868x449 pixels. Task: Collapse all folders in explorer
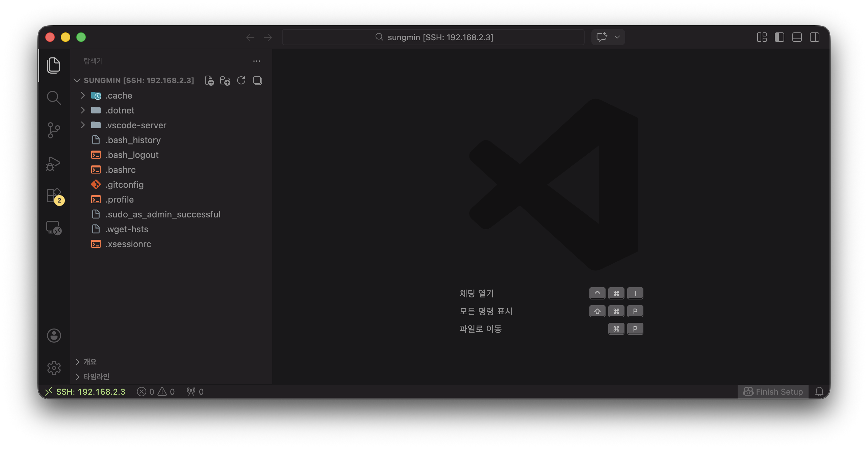257,81
